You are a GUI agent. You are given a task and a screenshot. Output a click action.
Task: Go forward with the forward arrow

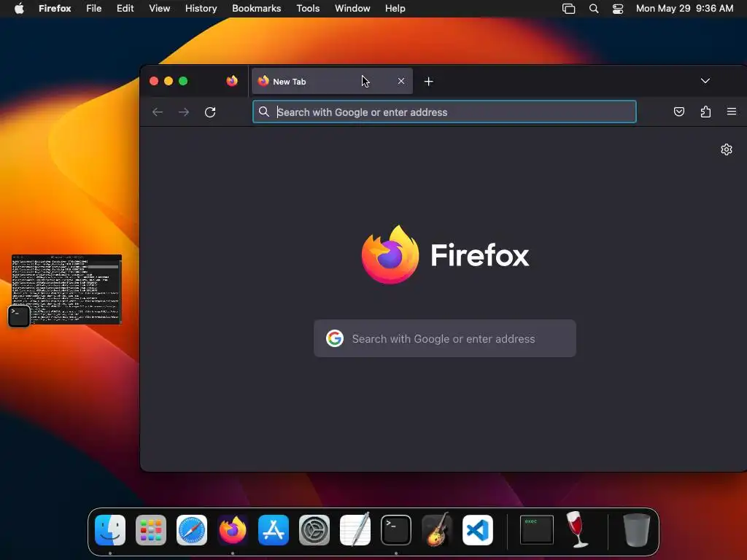(183, 112)
